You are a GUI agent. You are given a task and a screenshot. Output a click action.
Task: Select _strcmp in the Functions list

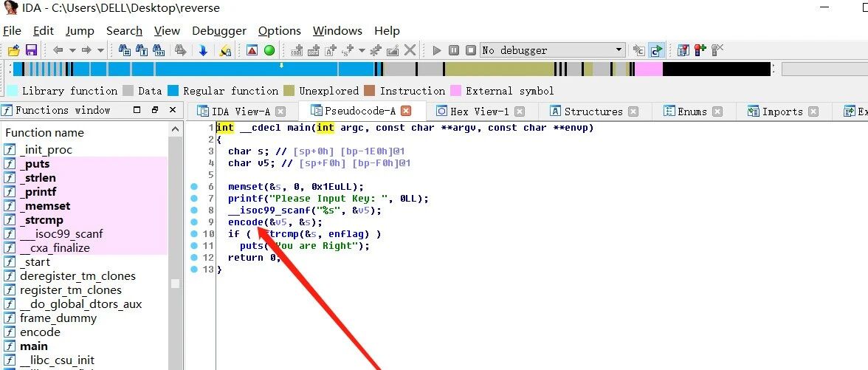pyautogui.click(x=41, y=220)
